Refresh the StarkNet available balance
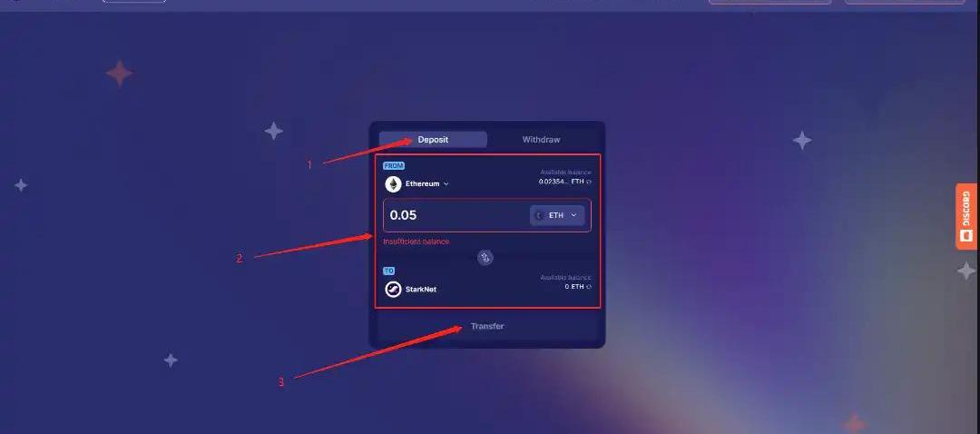This screenshot has width=980, height=434. (x=589, y=286)
